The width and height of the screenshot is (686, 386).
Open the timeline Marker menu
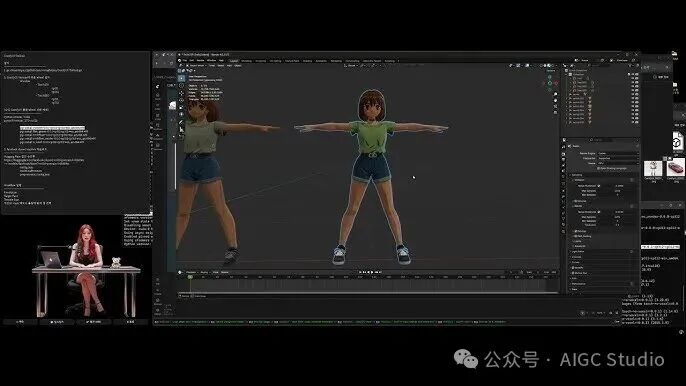pos(224,272)
